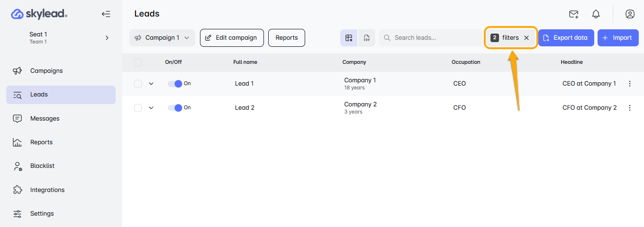644x227 pixels.
Task: Toggle Lead 2 On/Off switch
Action: [x=175, y=108]
